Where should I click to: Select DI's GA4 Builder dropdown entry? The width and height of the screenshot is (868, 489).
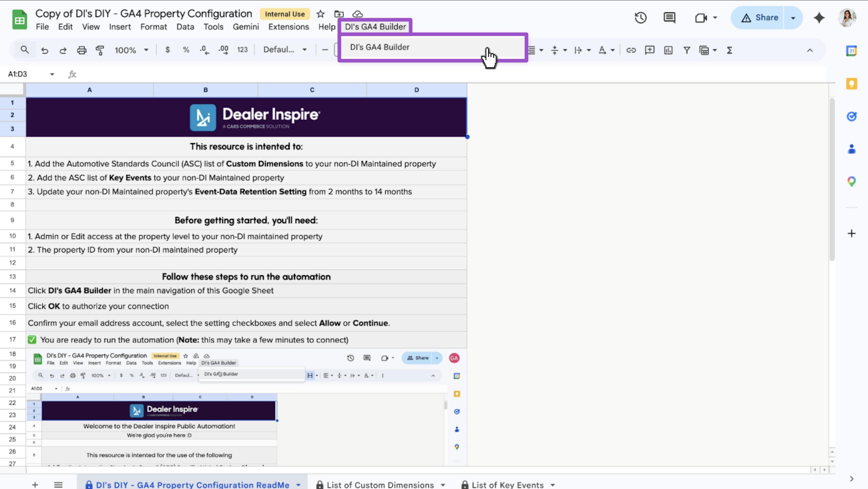pos(433,47)
